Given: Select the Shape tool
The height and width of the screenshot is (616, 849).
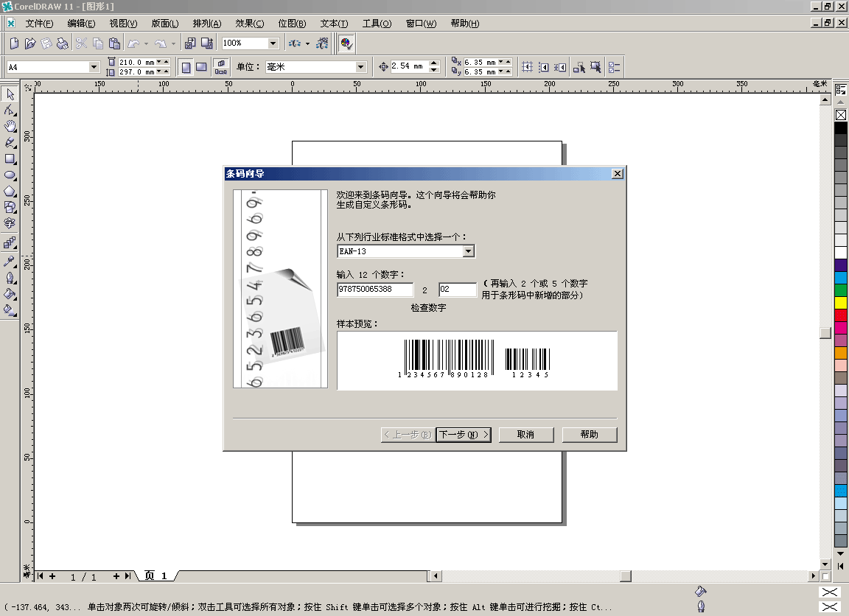Looking at the screenshot, I should point(10,111).
